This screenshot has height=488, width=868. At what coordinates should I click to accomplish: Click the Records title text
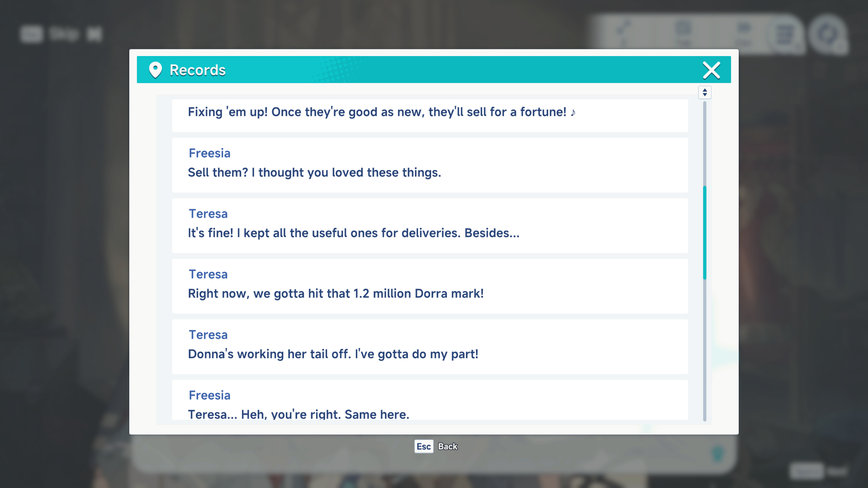point(198,70)
